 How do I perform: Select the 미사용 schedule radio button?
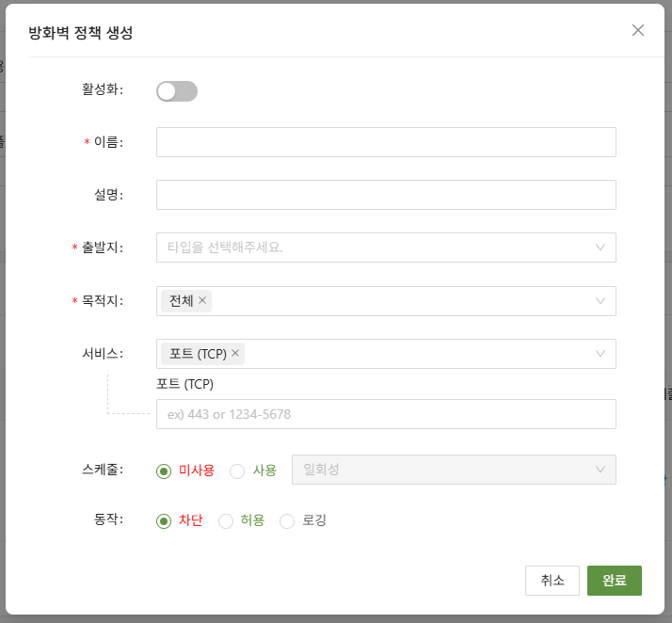click(164, 471)
